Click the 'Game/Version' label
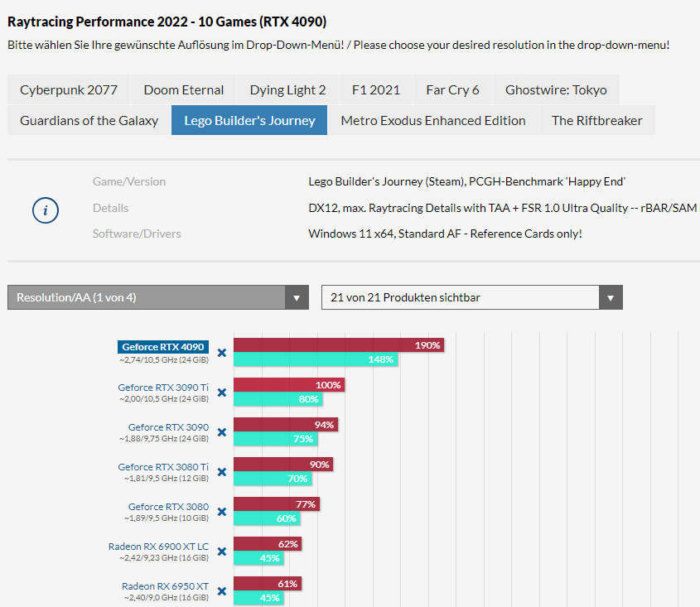Image resolution: width=700 pixels, height=607 pixels. pos(129,181)
